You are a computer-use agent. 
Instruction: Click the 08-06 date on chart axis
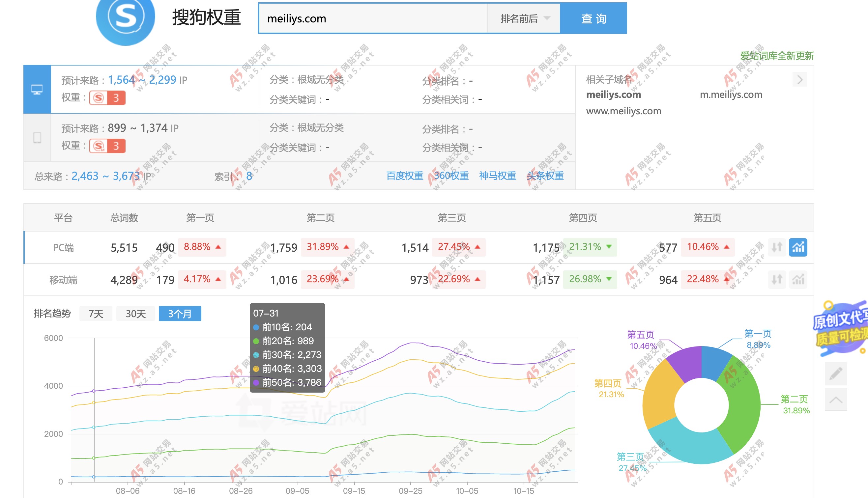[128, 491]
